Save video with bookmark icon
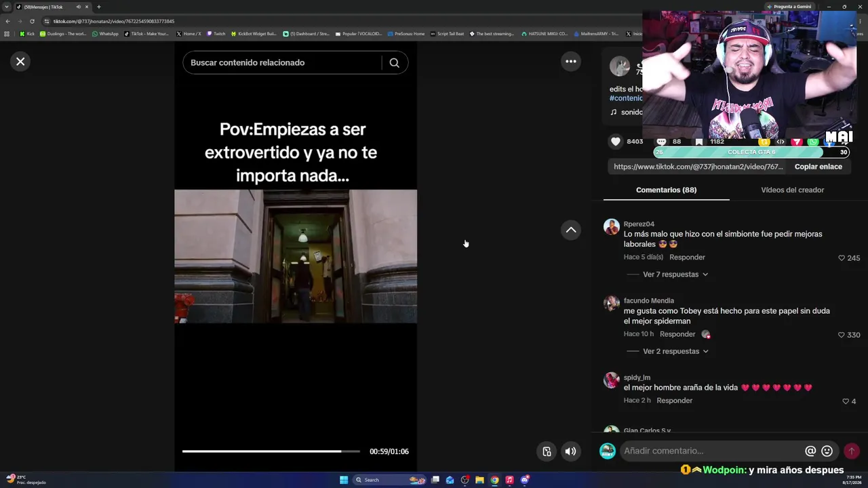 point(699,142)
